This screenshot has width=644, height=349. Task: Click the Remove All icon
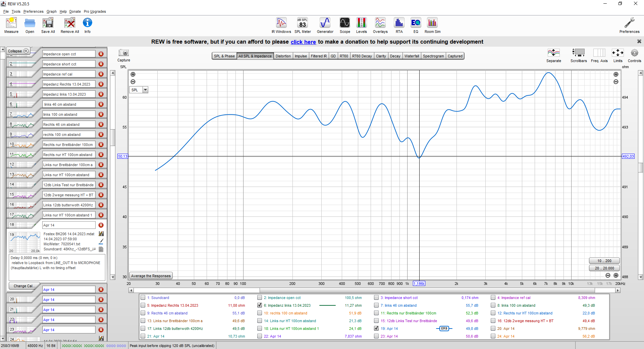70,26
